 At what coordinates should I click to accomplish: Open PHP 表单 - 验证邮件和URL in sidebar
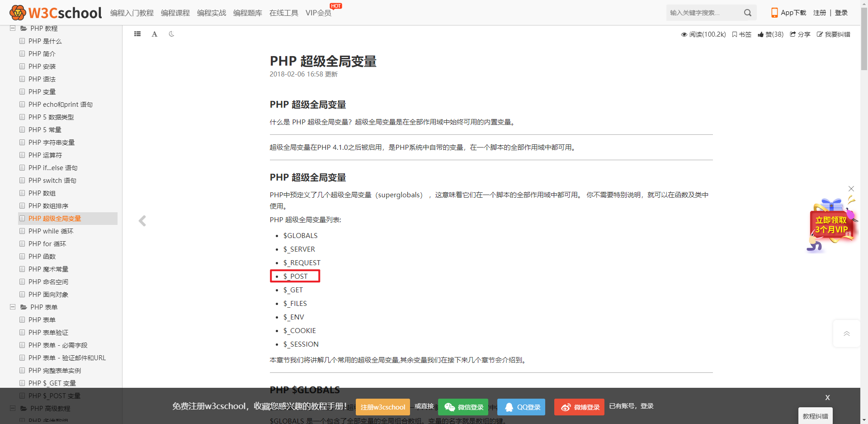pos(67,358)
